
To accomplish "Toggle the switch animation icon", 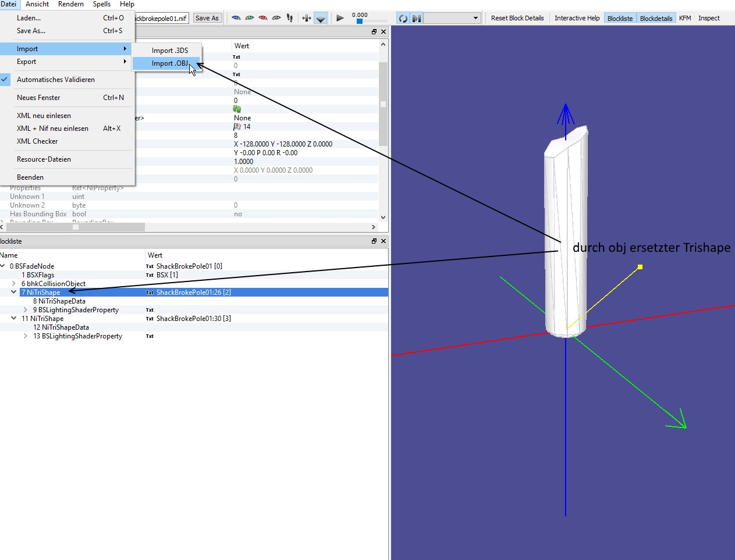I will click(417, 18).
